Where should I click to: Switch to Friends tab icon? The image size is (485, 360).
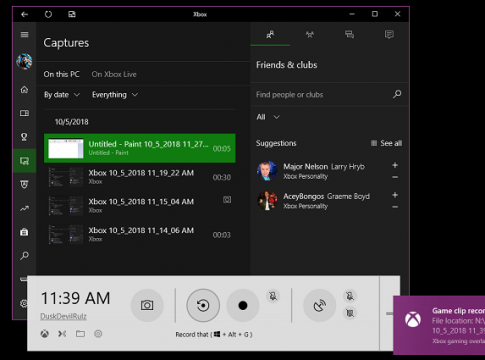[270, 34]
